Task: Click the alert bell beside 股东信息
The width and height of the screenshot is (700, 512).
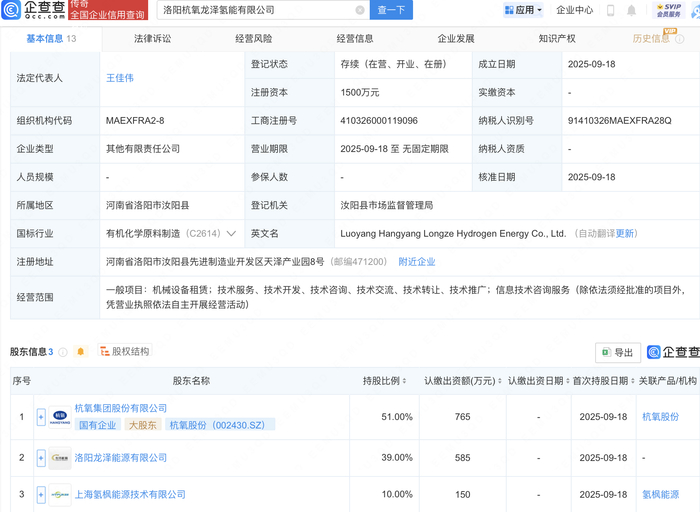Action: 80,352
